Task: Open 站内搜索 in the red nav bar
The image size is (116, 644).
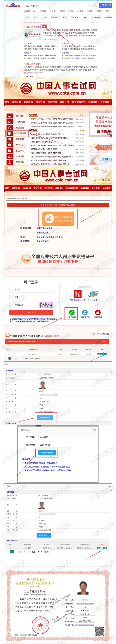Action: point(106,188)
